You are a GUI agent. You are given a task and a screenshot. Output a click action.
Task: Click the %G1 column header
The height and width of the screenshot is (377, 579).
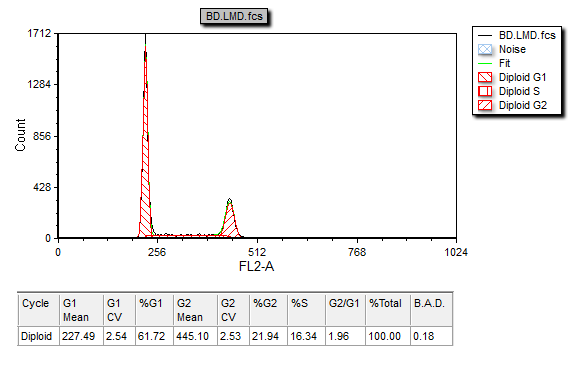click(x=154, y=309)
